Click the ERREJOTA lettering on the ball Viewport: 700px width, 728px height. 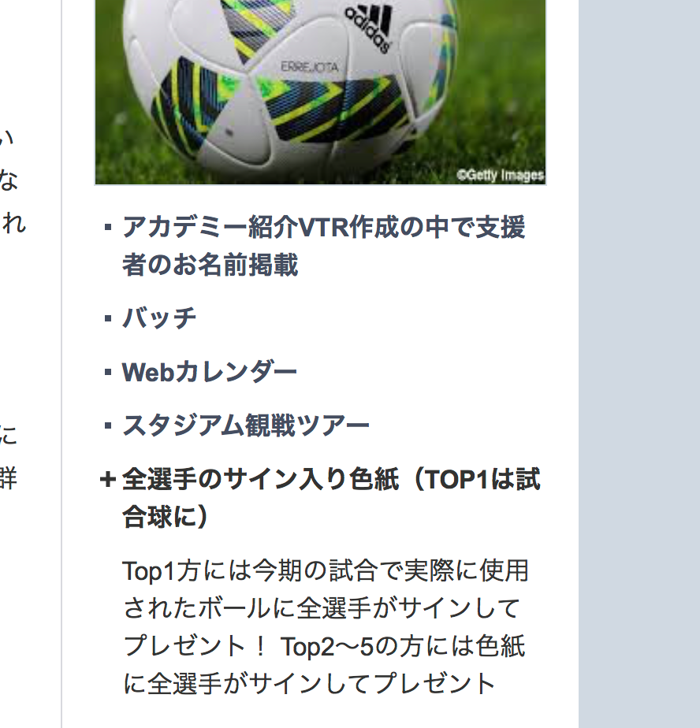[309, 67]
